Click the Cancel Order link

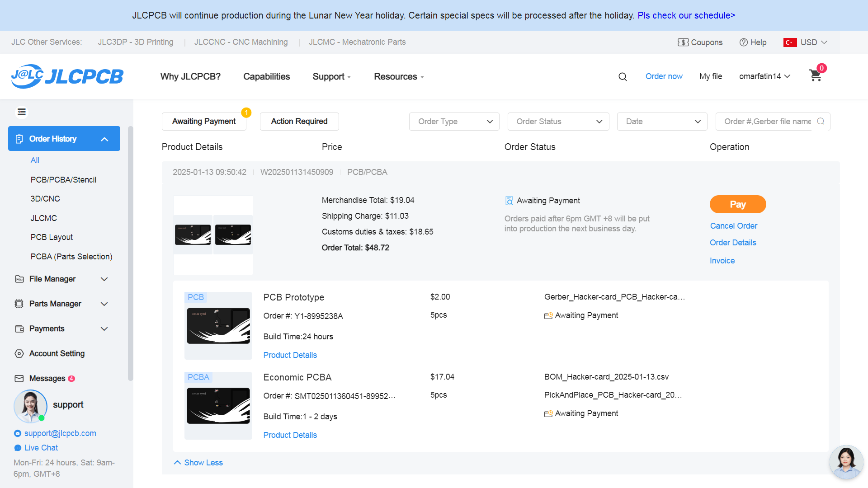pos(733,226)
